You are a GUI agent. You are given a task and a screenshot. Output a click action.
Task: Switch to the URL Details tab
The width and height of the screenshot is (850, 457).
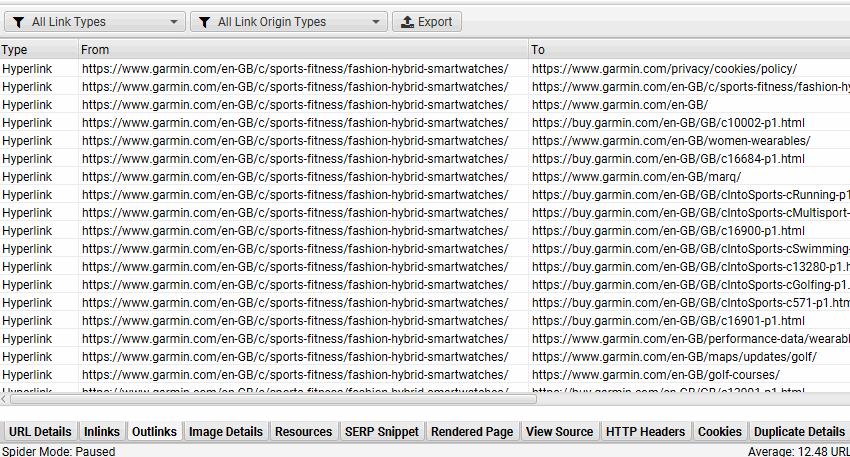pyautogui.click(x=40, y=431)
